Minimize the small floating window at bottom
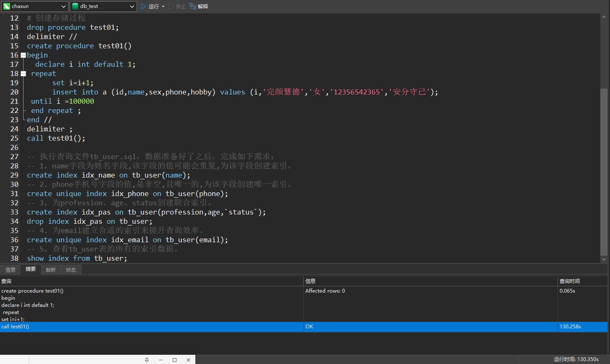610x364 pixels. [x=160, y=360]
